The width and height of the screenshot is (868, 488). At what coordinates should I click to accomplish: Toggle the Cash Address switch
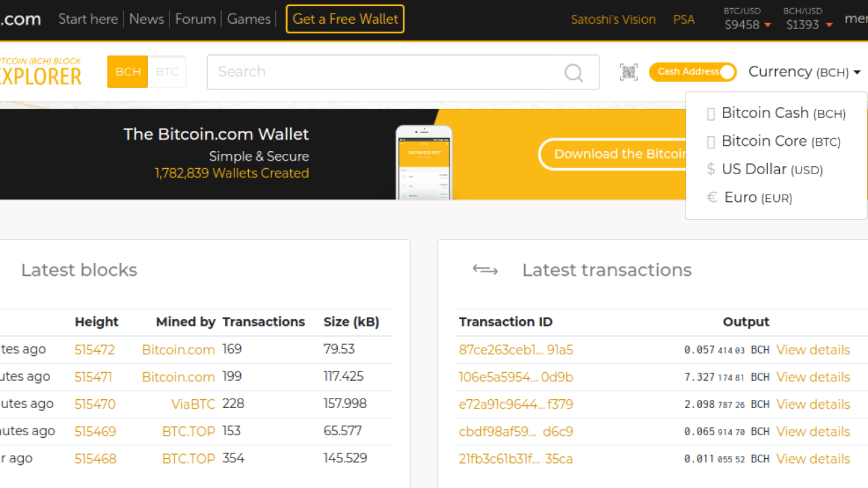(692, 72)
